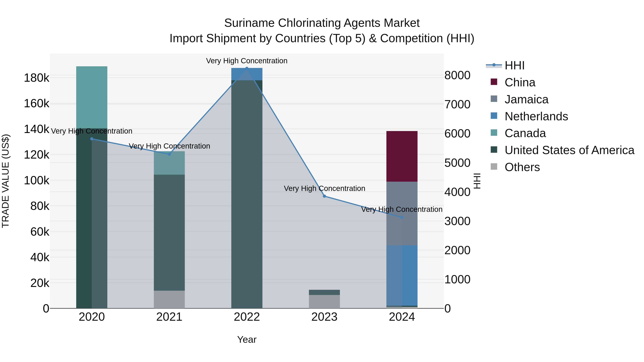Click the 2020 United States bar segment
Screen dimensions: 644x362
[x=92, y=219]
